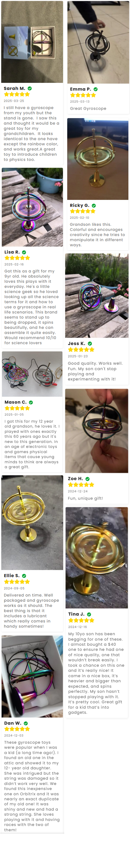View Ricky G.'s gold gyroscope image
Viewport: 130px width, 868px height.
click(x=98, y=159)
